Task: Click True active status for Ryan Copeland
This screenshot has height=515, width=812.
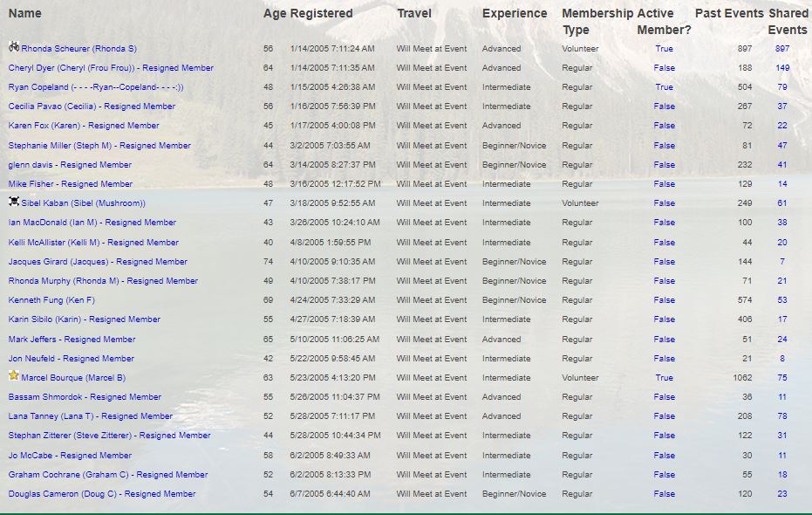Action: 664,87
